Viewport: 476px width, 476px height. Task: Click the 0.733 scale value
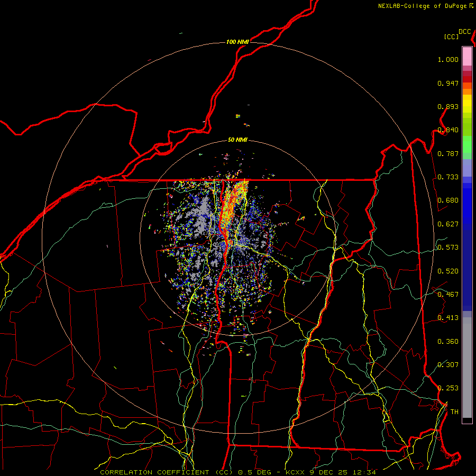448,177
